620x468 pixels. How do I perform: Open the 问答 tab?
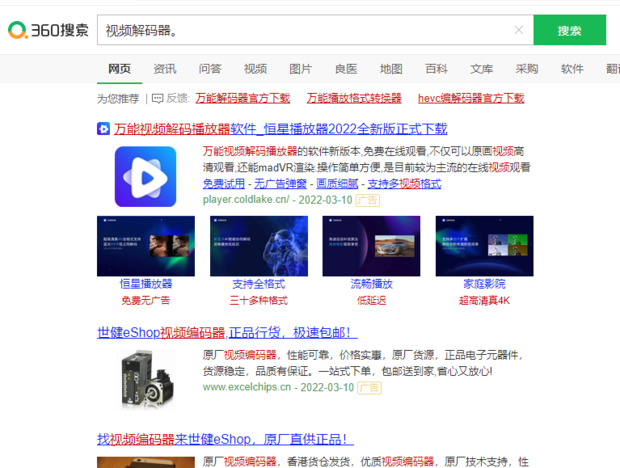(210, 69)
